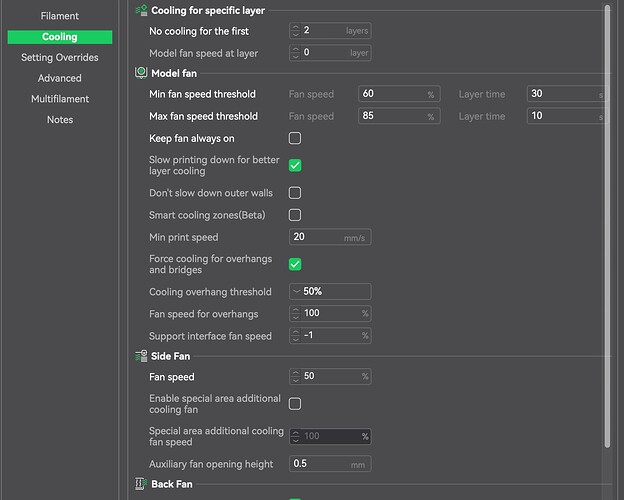Click the vertical scrollbar of settings panel
Screen dimensions: 624x500
(x=609, y=200)
